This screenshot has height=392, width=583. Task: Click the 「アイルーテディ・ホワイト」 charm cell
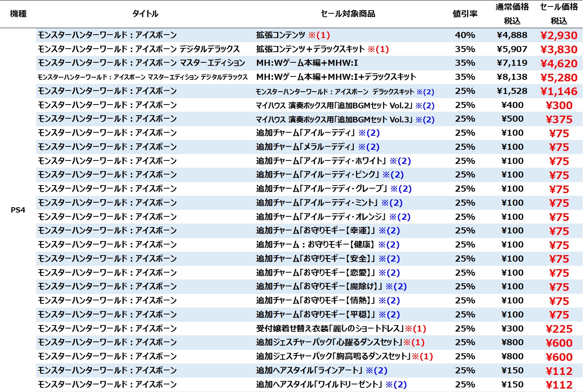click(333, 161)
